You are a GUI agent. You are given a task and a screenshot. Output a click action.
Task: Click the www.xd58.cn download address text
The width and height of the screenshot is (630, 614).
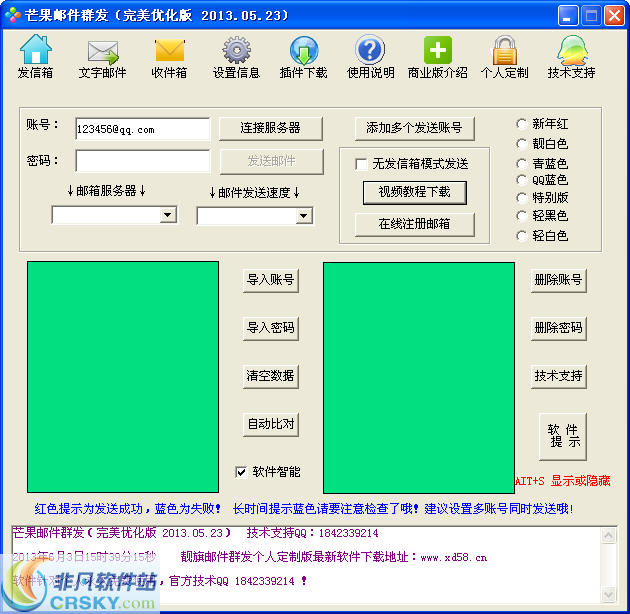point(454,558)
